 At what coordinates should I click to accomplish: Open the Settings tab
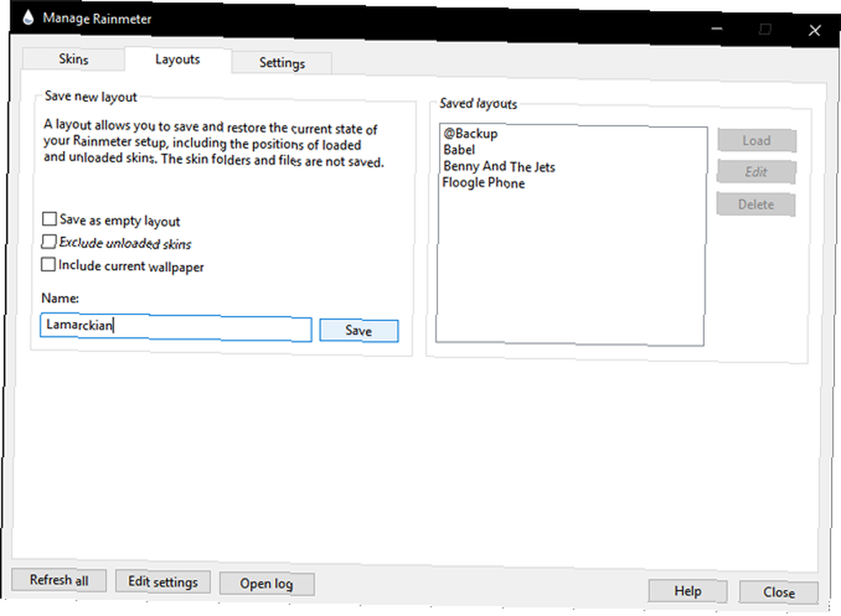282,63
